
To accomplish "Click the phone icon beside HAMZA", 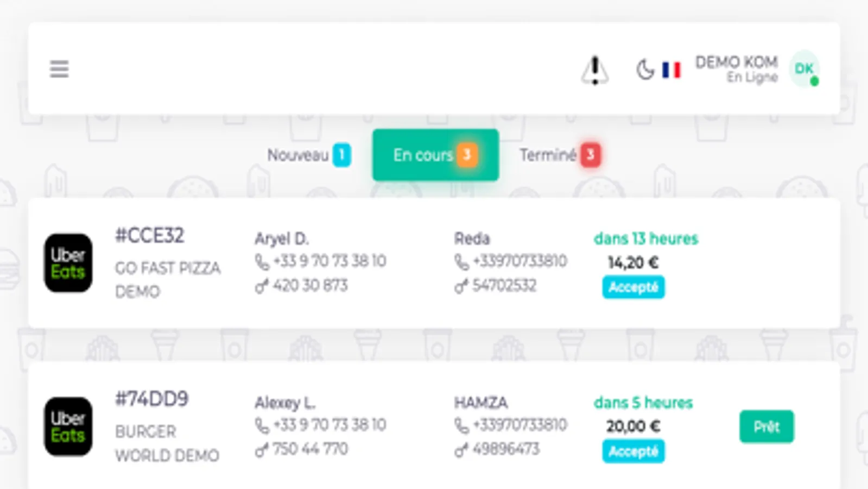I will [x=460, y=426].
